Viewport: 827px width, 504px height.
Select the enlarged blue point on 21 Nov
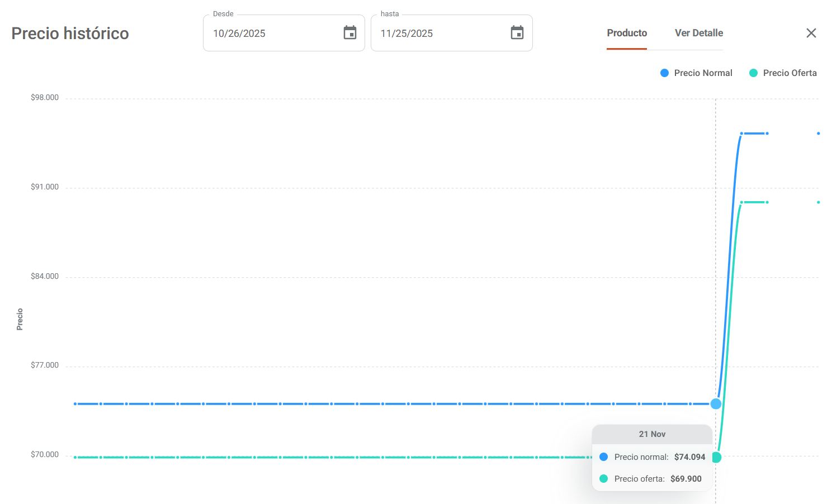click(716, 403)
